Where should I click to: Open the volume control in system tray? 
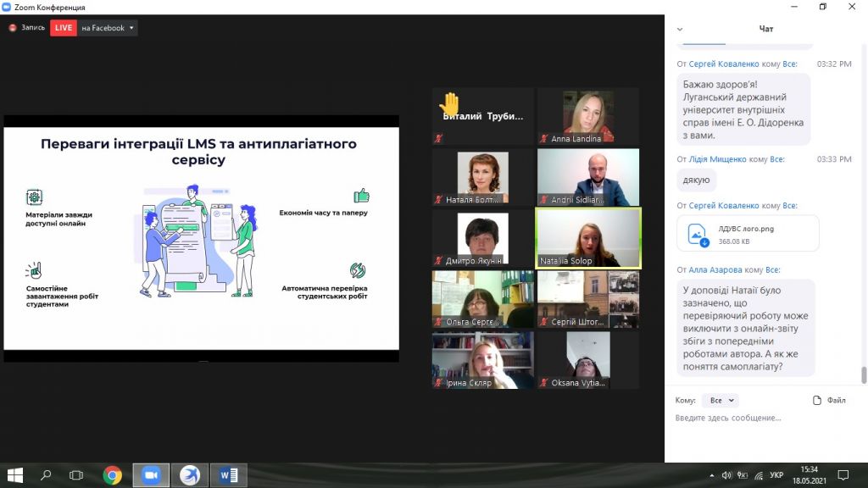click(x=726, y=475)
